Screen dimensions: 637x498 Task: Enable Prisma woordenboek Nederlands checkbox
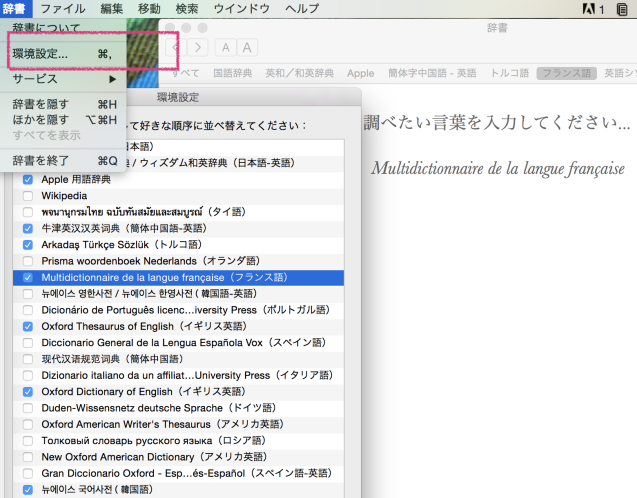(28, 261)
